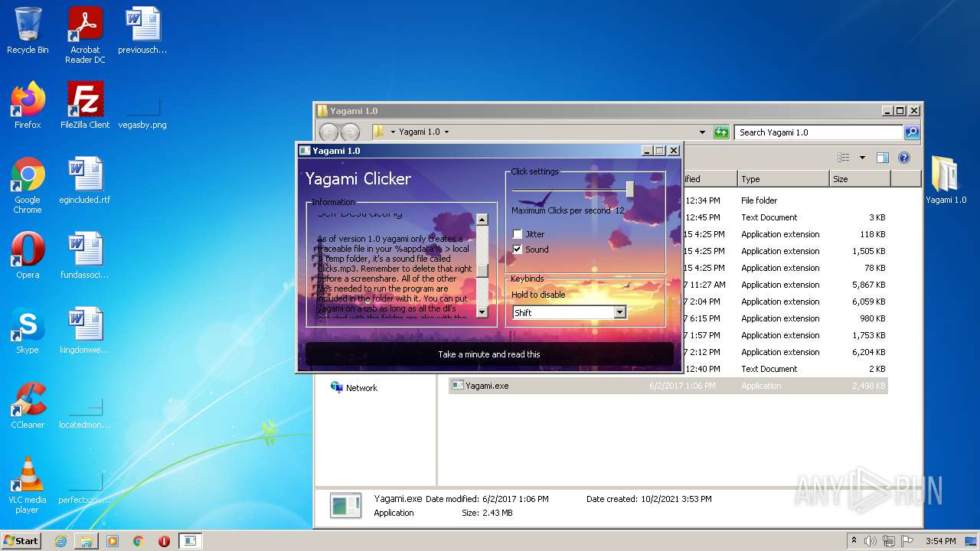Click information scrollbar up arrow in Yagami
This screenshot has width=980, height=551.
(482, 220)
